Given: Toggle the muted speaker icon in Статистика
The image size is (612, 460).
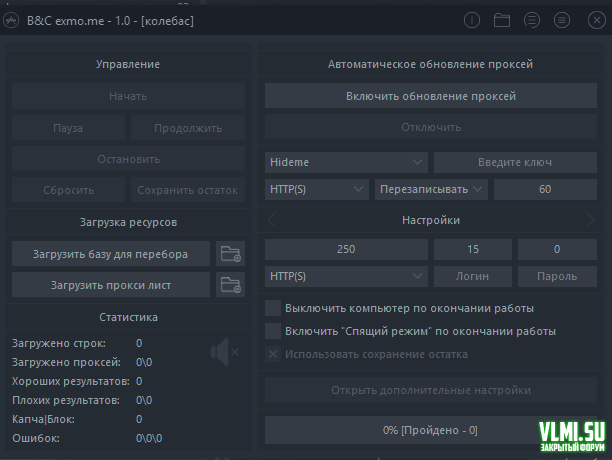Looking at the screenshot, I should click(224, 351).
